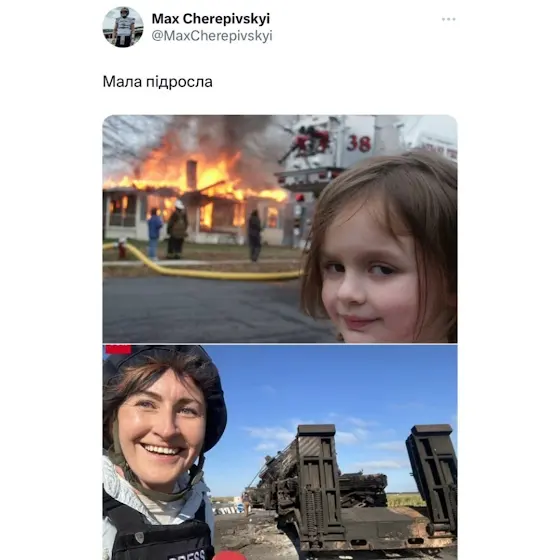The width and height of the screenshot is (560, 560).
Task: Open the helmeted woman selfie photo
Action: (280, 452)
